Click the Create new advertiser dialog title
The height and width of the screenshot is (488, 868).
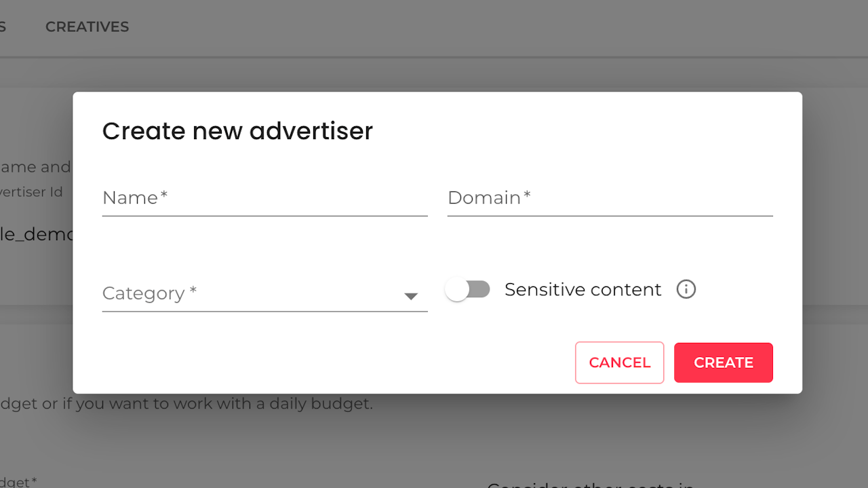237,131
